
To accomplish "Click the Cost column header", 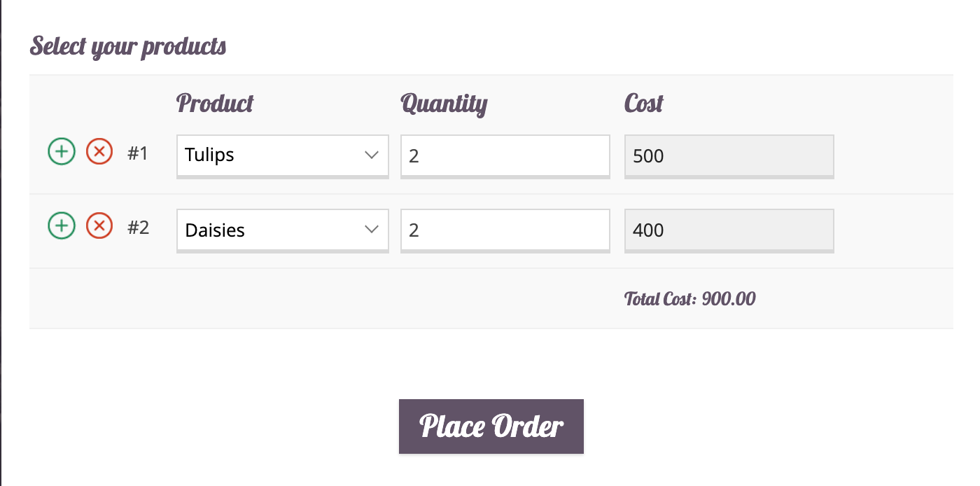I will (643, 104).
